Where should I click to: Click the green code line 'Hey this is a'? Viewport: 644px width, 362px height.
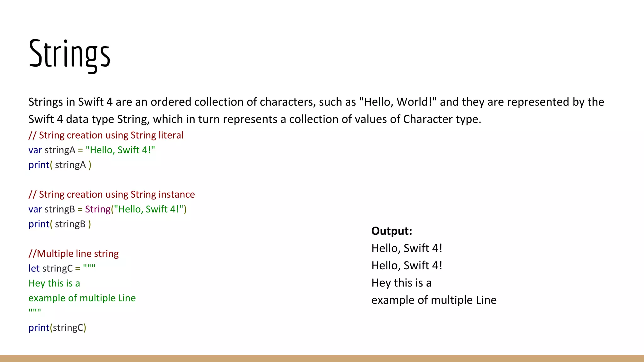(x=54, y=283)
